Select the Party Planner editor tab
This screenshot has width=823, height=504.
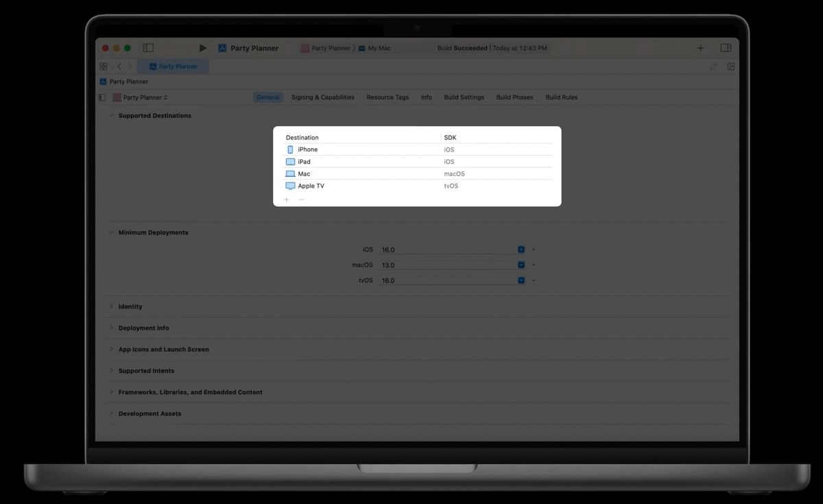coord(173,67)
